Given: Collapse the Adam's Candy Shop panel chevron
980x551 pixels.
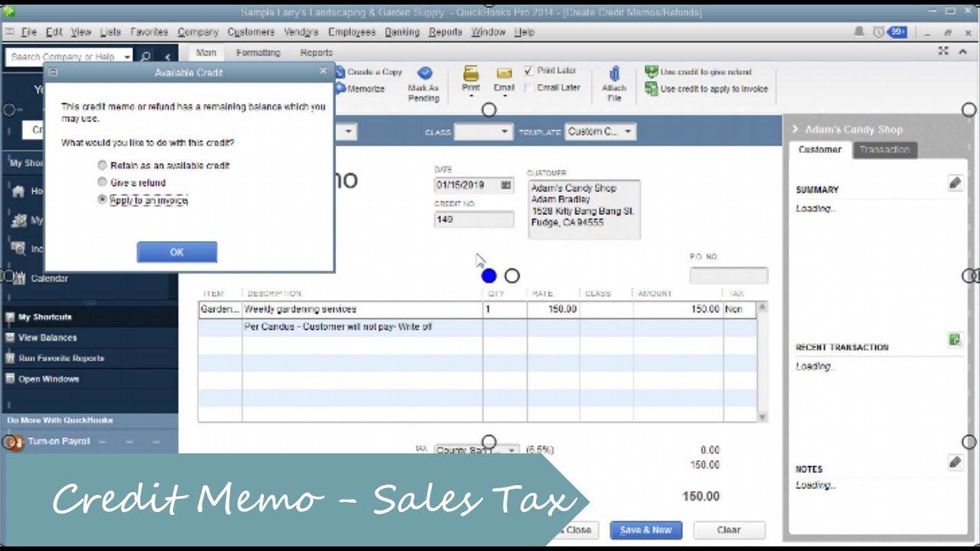Looking at the screenshot, I should [x=795, y=129].
